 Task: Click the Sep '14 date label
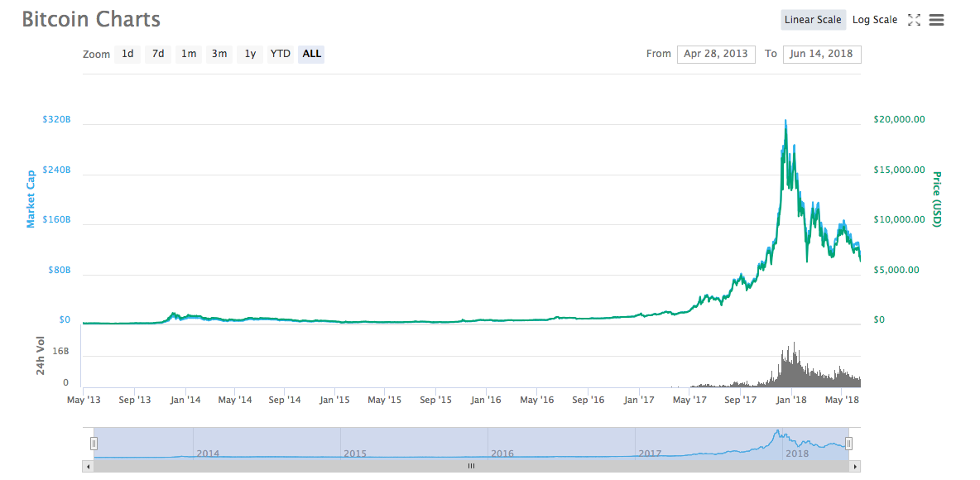(285, 399)
